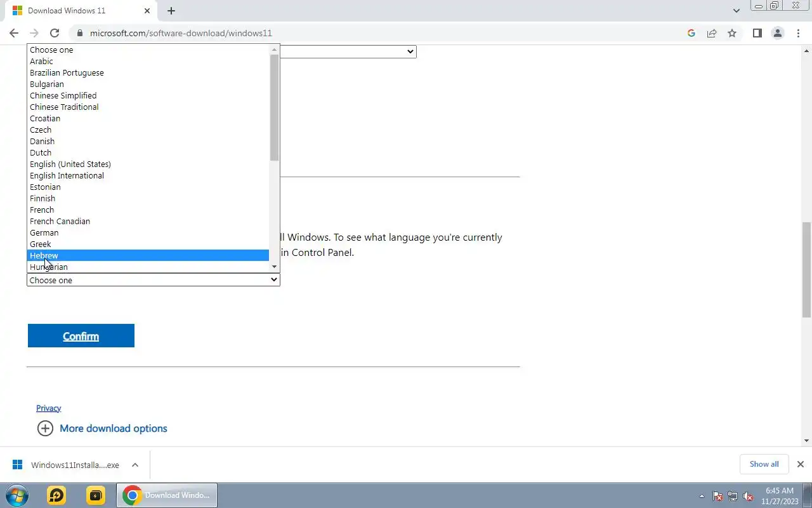The width and height of the screenshot is (812, 508).
Task: Share this page with the share icon
Action: 712,33
